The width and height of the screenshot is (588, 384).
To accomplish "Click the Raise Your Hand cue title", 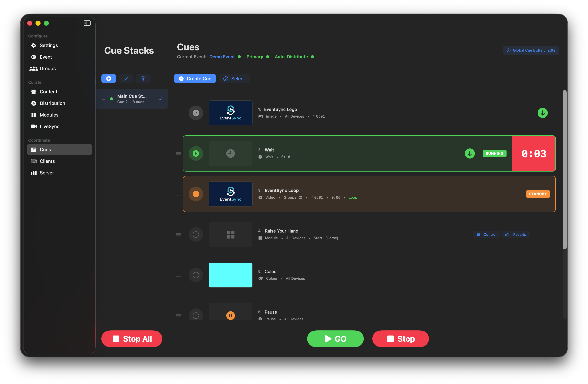I will pos(281,231).
